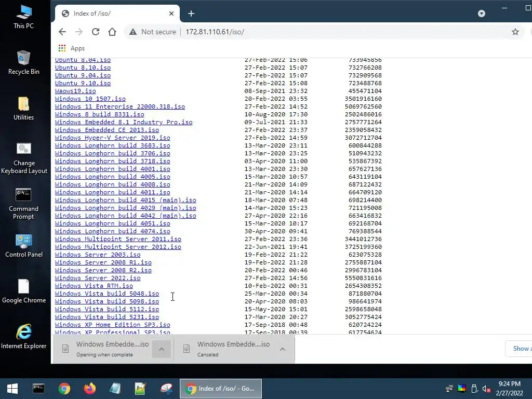Open Command Prompt from taskbar
This screenshot has height=399, width=532.
(38, 389)
